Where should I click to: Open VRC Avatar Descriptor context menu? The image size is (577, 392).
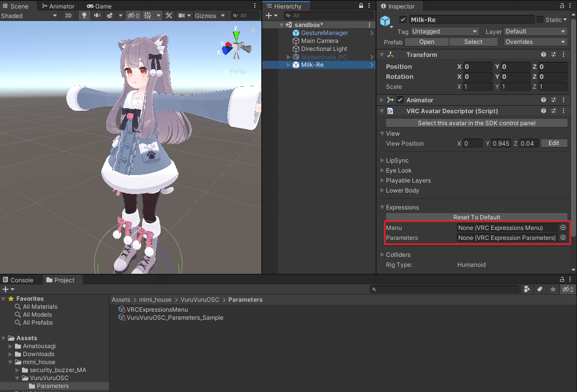point(564,111)
